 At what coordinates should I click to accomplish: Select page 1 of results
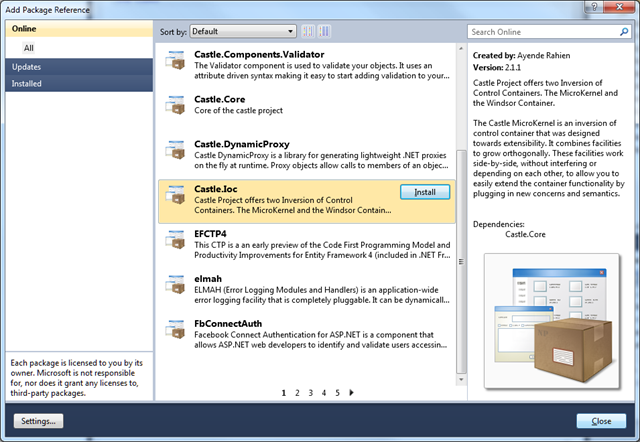coord(284,393)
